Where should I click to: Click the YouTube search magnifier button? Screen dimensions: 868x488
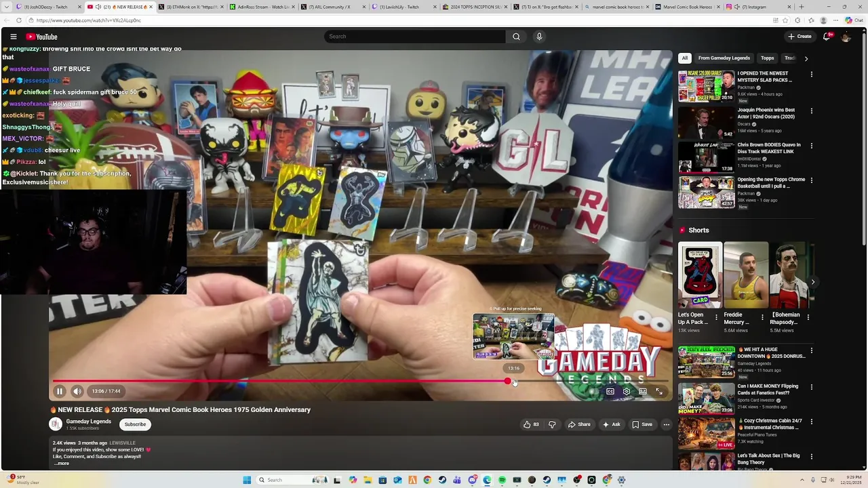pos(516,37)
